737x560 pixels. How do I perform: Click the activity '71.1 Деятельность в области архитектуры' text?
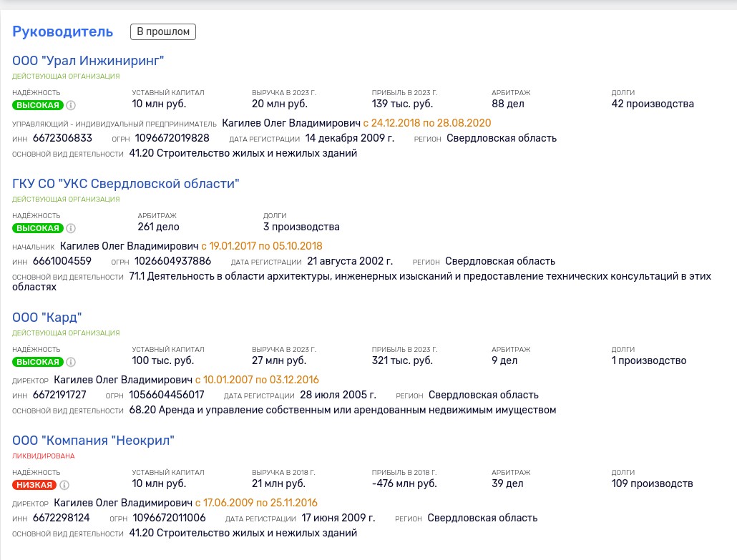pyautogui.click(x=362, y=281)
